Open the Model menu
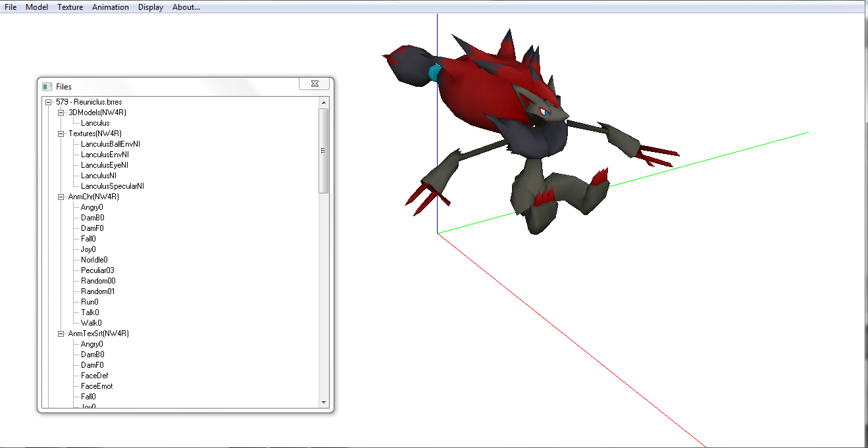 [x=37, y=7]
